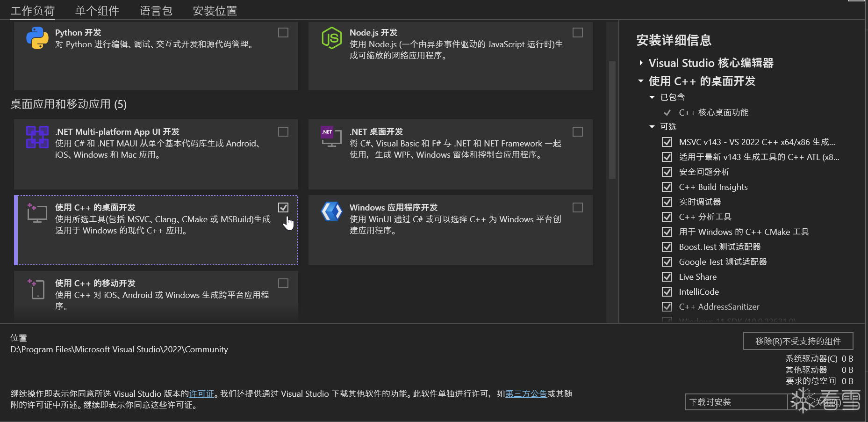Select the 使用 C++ 的移动开发 title
This screenshot has height=422, width=868.
point(95,284)
